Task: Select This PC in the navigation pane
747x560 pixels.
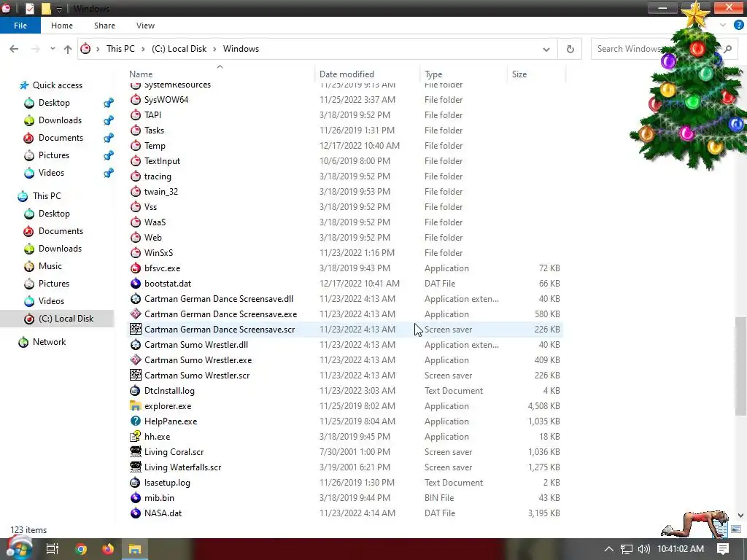Action: (x=47, y=195)
